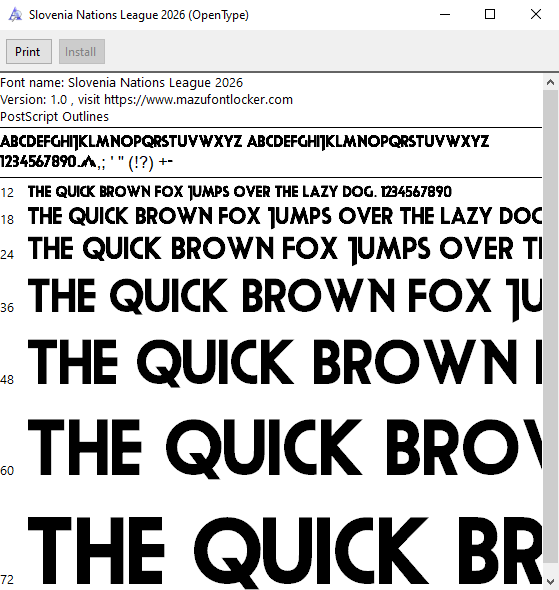This screenshot has width=559, height=590.
Task: Click the scrollbar down arrow
Action: 550,582
